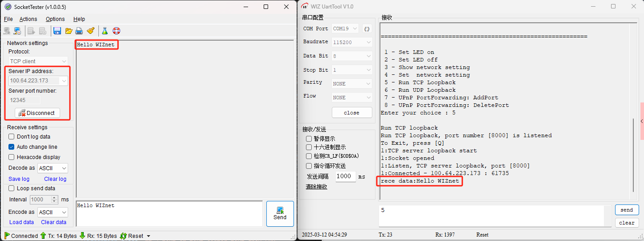Click the 发送间隔 interval input field
Viewport: 644px width, 241px height.
345,176
